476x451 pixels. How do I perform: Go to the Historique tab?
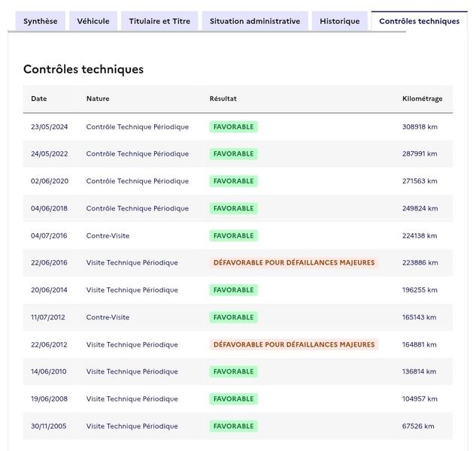click(x=340, y=21)
